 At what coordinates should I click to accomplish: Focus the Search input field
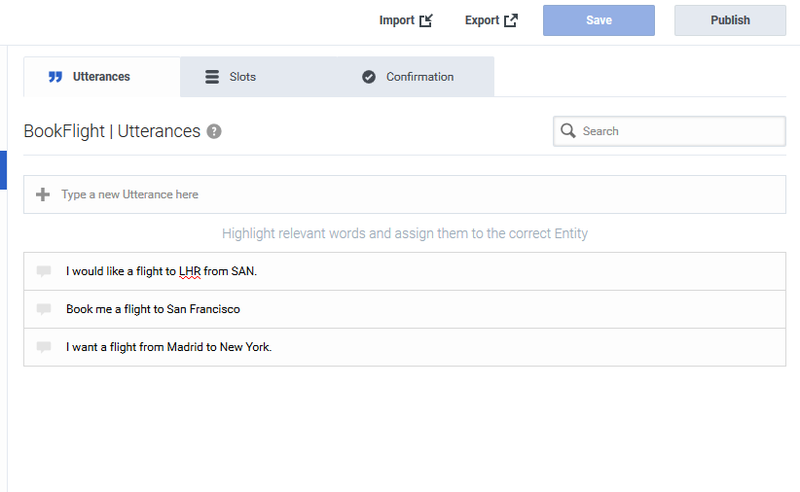(680, 131)
